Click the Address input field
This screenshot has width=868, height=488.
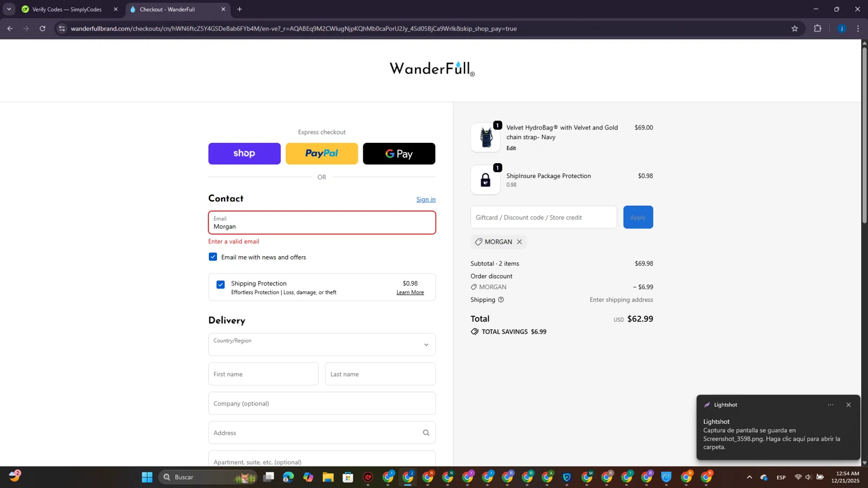pos(322,432)
